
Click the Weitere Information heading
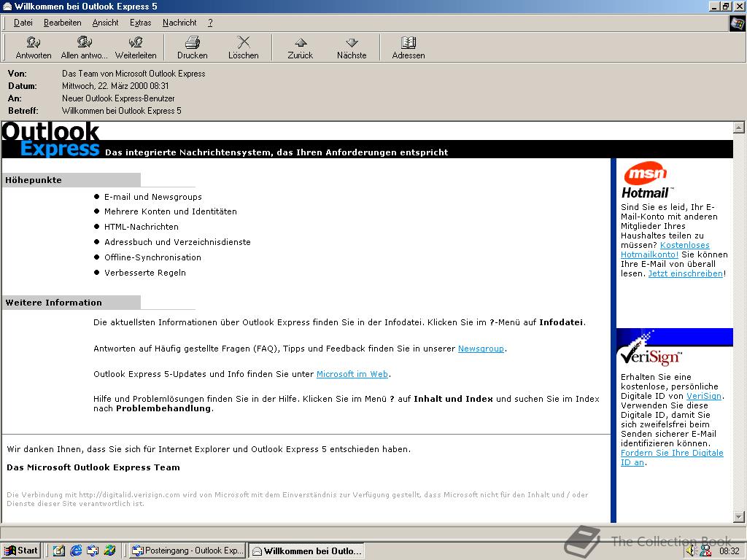[53, 303]
